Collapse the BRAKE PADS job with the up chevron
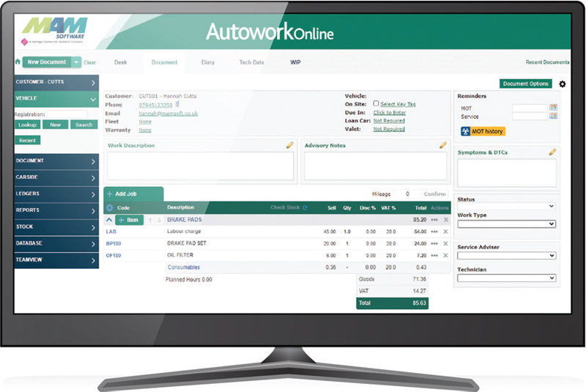This screenshot has width=586, height=392. pyautogui.click(x=109, y=220)
